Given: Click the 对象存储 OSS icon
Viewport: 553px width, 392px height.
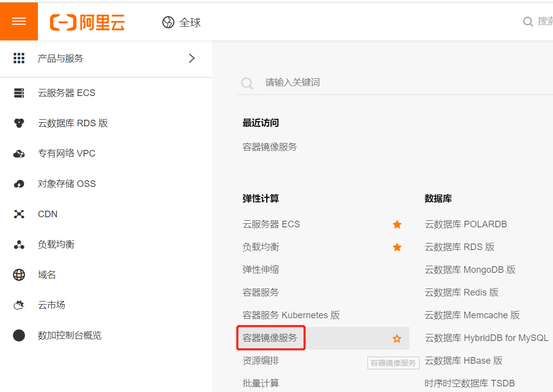Looking at the screenshot, I should [19, 184].
